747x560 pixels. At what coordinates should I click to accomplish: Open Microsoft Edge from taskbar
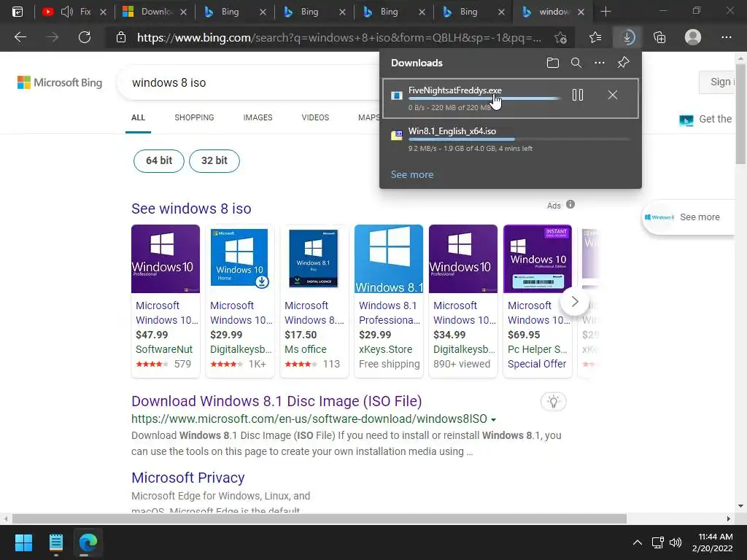click(x=88, y=542)
